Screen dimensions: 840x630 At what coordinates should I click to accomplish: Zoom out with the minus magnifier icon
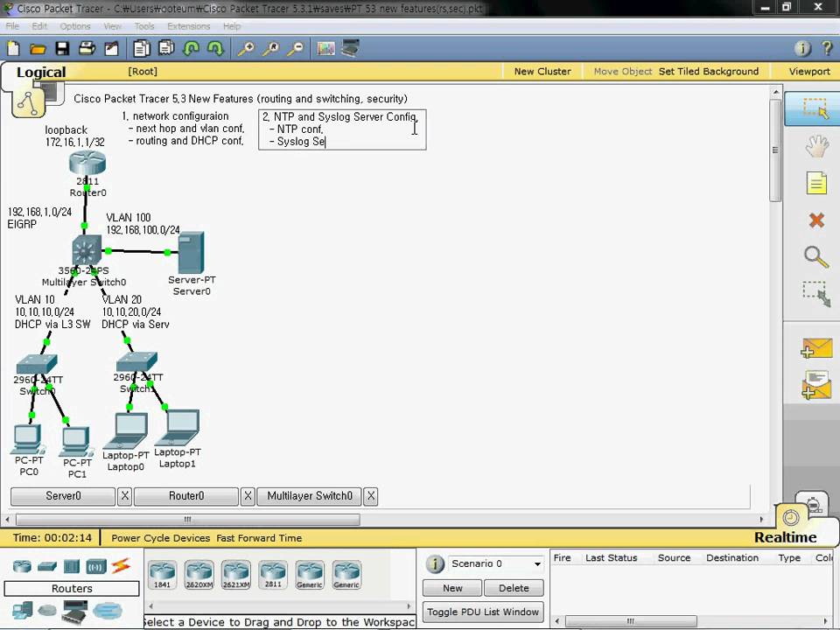[295, 49]
